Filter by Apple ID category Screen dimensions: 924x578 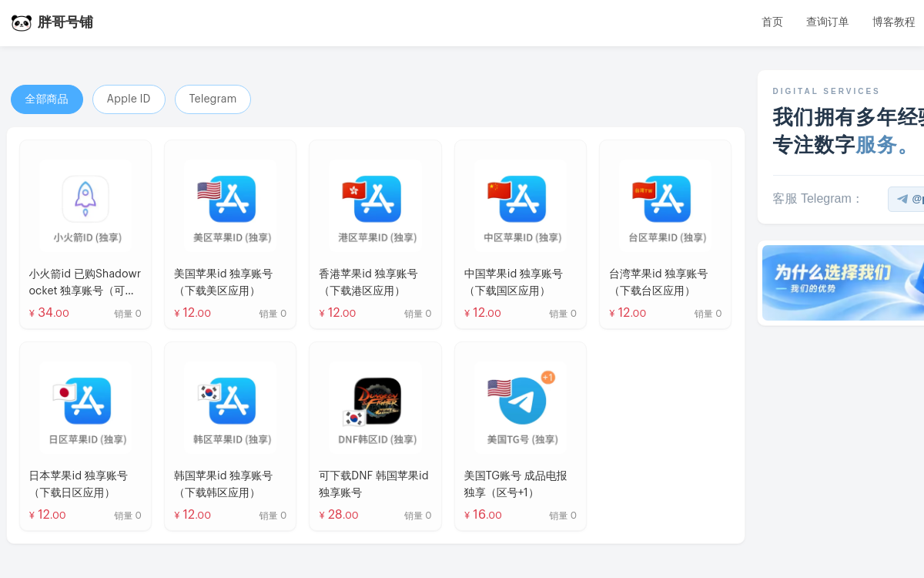click(129, 99)
